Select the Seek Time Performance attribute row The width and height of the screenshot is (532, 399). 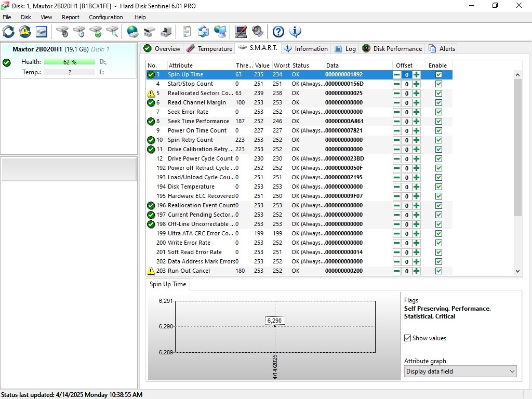point(299,121)
